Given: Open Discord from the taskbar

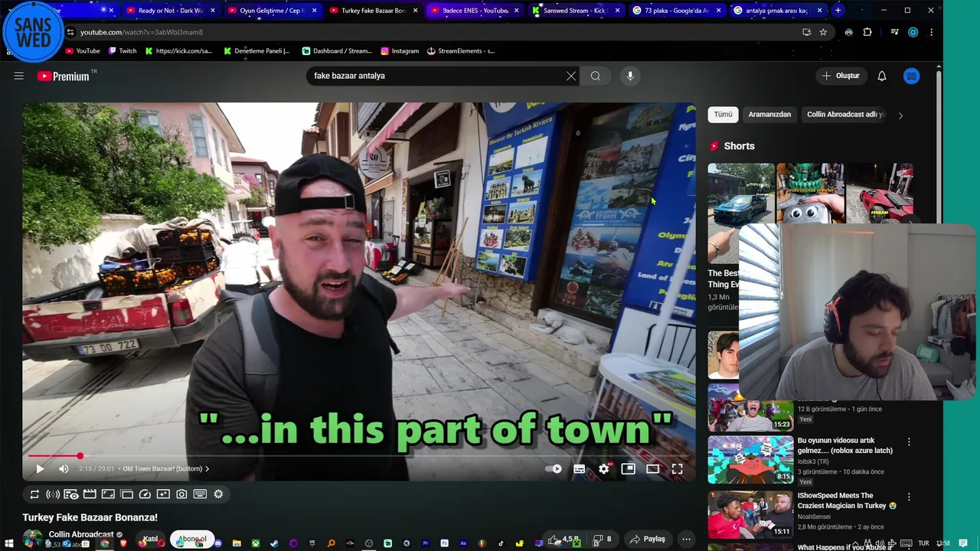Looking at the screenshot, I should (218, 544).
